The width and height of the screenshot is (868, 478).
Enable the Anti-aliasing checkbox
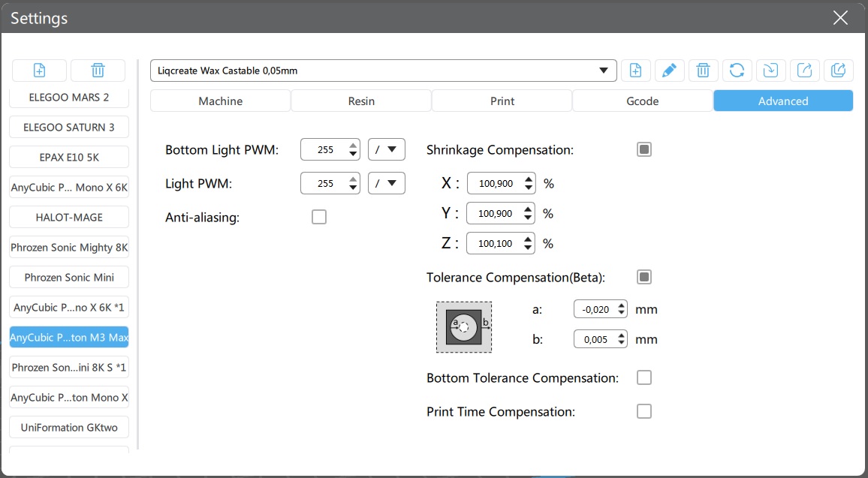coord(319,218)
